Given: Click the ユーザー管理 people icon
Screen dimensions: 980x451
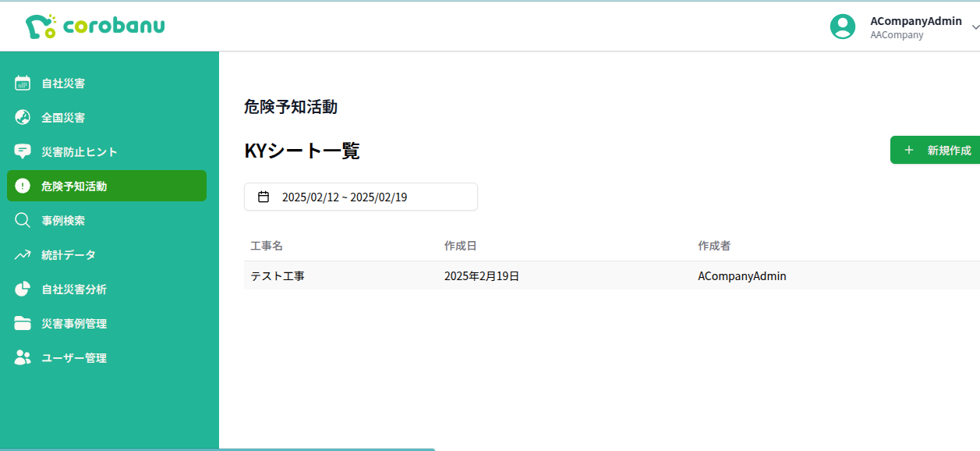Looking at the screenshot, I should (23, 357).
